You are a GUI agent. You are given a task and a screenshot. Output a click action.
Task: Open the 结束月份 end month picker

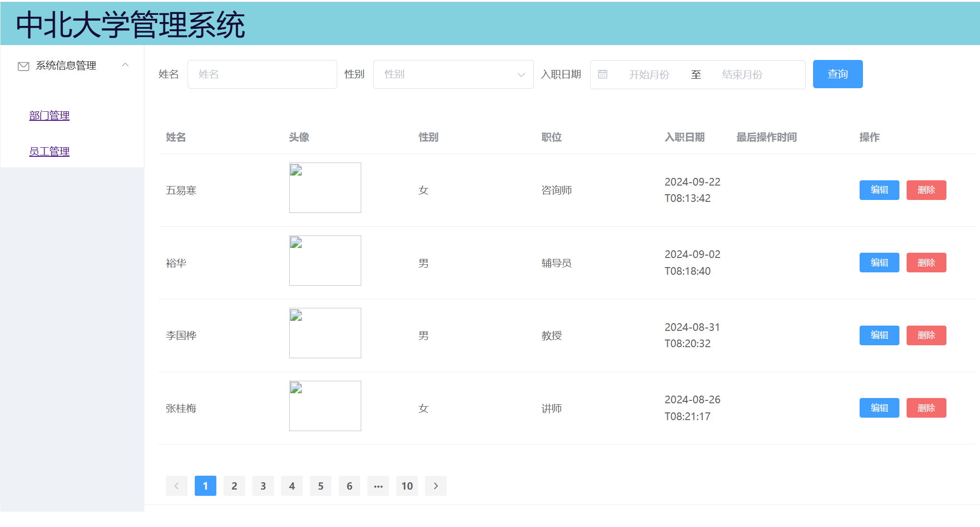point(742,74)
